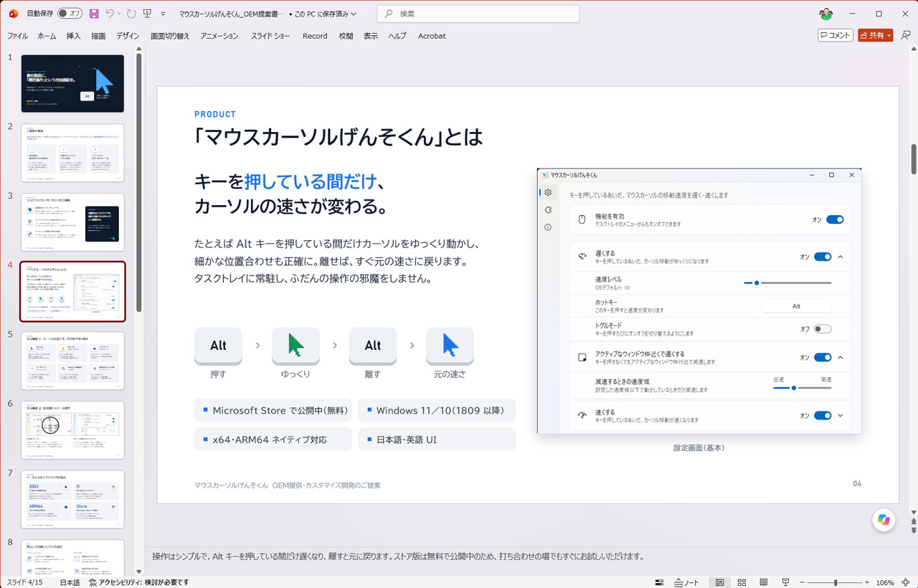Select slide 1 thumbnail

(x=72, y=83)
